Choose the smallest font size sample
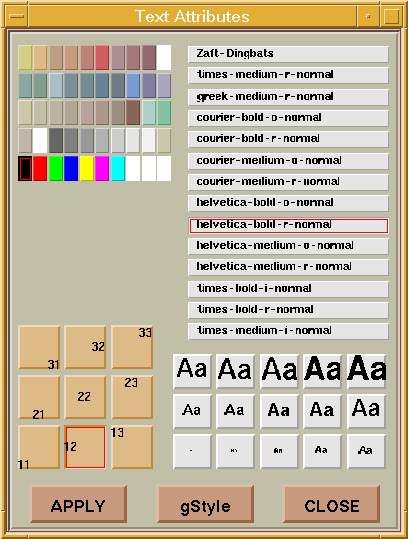Screen dimensions: 408x539 point(192,451)
